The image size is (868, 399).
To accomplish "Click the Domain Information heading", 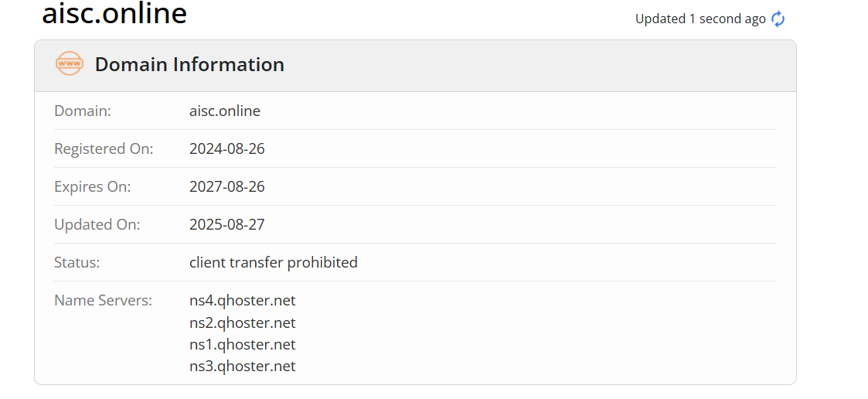I will point(189,64).
